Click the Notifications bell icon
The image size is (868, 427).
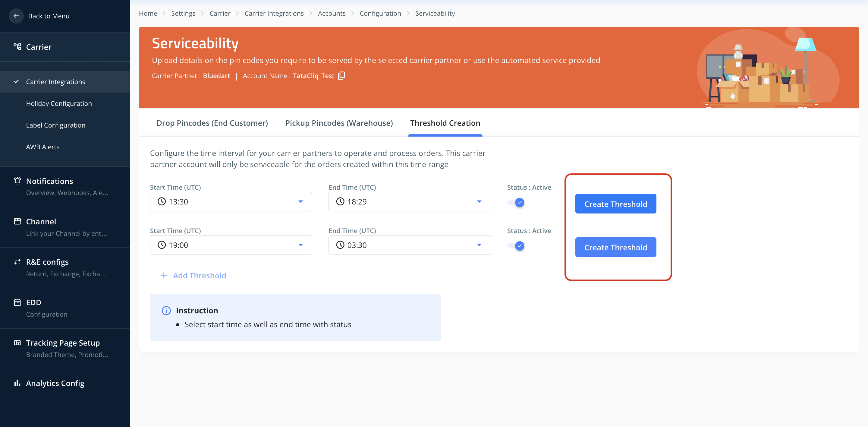tap(17, 181)
